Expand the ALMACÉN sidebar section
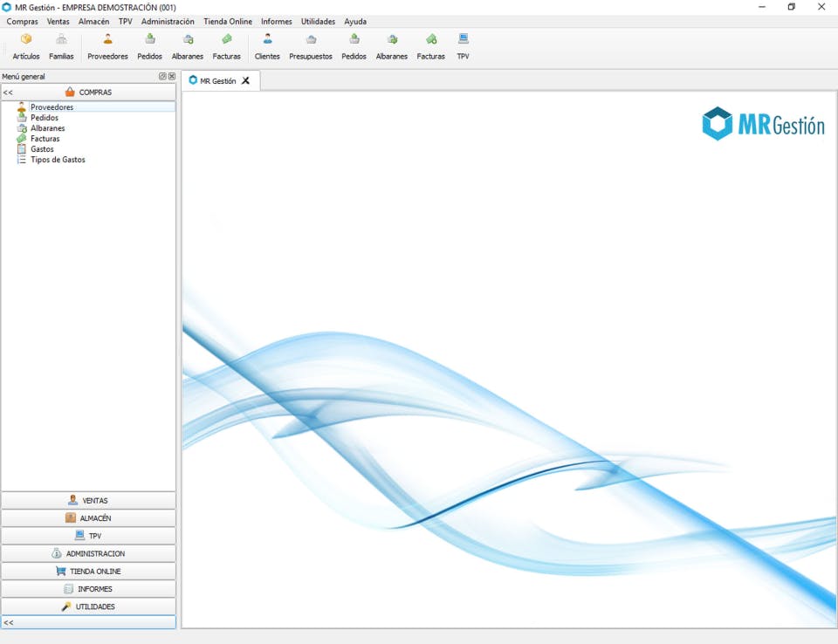The width and height of the screenshot is (838, 644). click(x=89, y=518)
